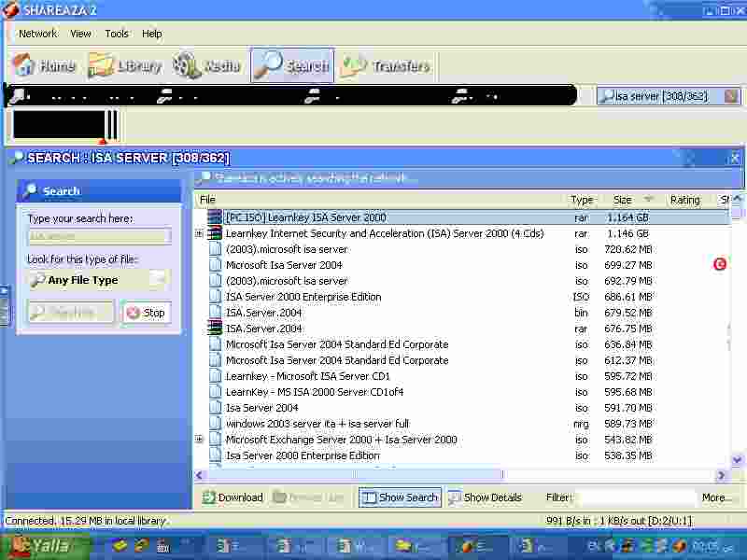
Task: Toggle the Show Search button
Action: pyautogui.click(x=400, y=497)
